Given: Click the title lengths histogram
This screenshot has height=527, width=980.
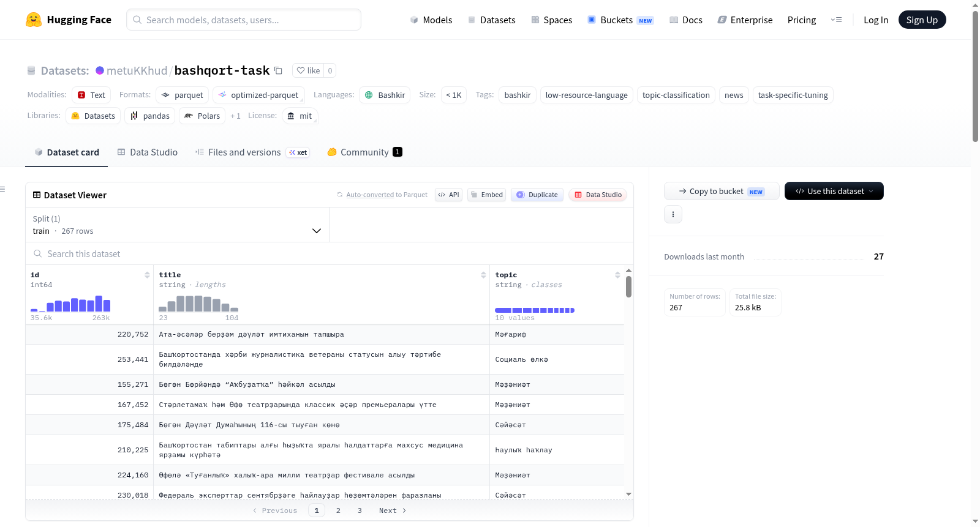Looking at the screenshot, I should [x=198, y=304].
